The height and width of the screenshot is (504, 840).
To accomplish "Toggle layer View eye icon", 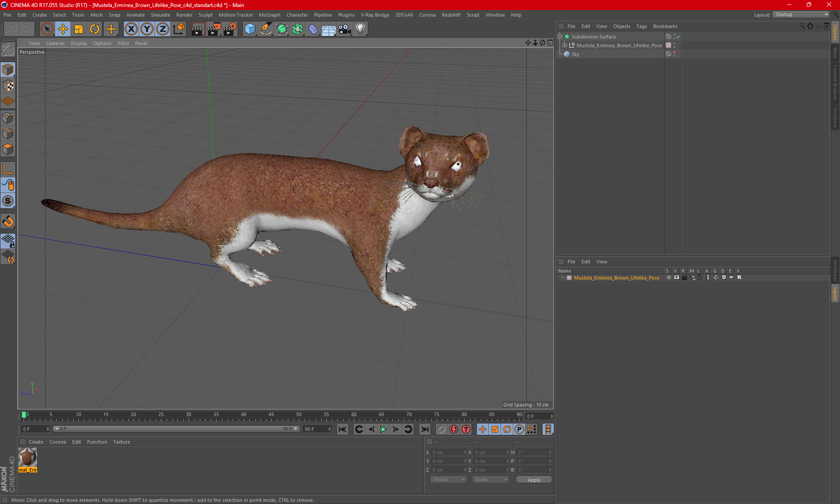I will click(x=676, y=277).
